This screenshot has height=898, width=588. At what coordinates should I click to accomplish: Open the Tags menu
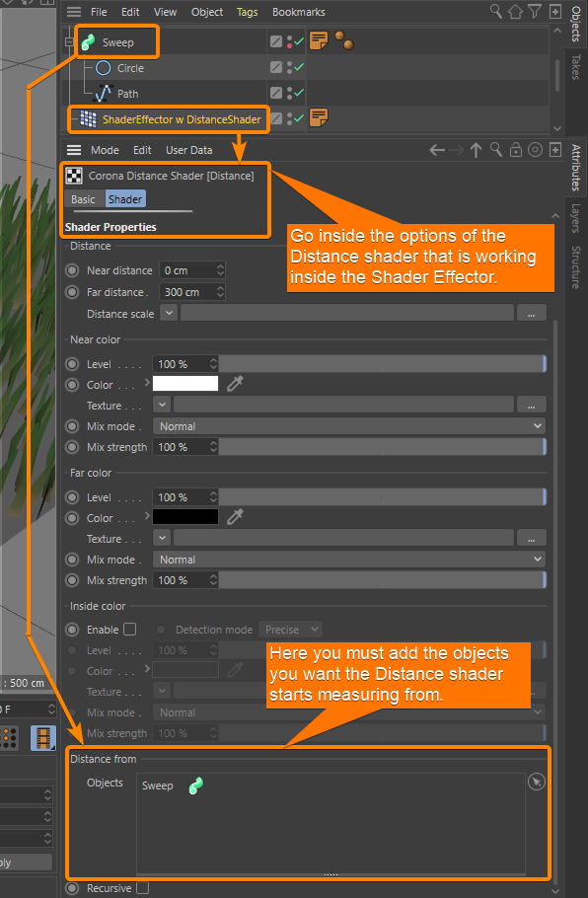point(248,12)
